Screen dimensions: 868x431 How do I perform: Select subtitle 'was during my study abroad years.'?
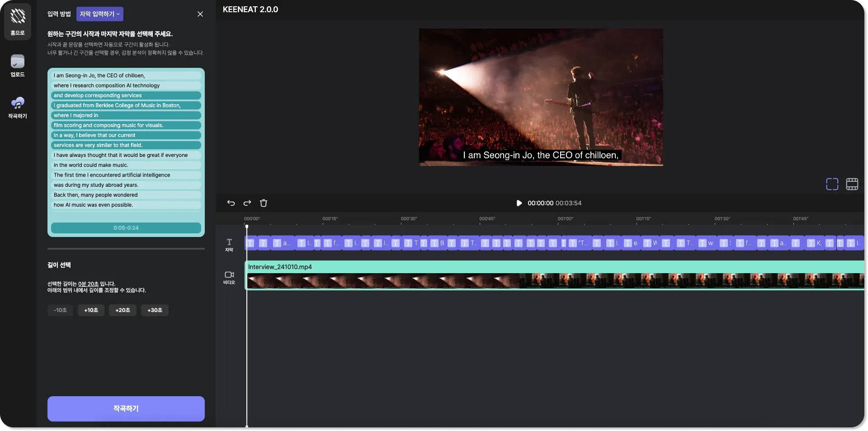pos(126,185)
